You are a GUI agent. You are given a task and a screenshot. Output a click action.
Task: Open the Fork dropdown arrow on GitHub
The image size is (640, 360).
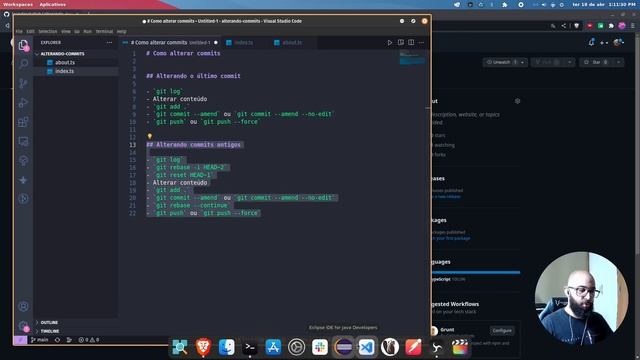(x=569, y=62)
